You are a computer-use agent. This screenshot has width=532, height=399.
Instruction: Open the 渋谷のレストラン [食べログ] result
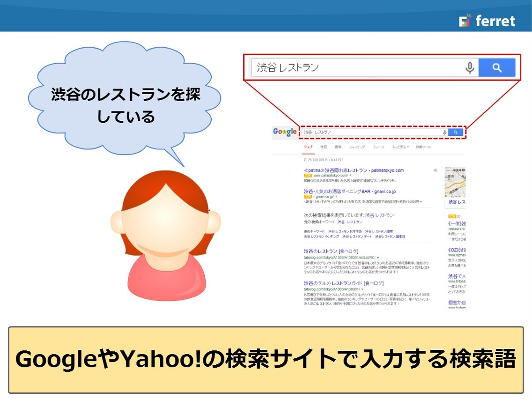click(331, 251)
